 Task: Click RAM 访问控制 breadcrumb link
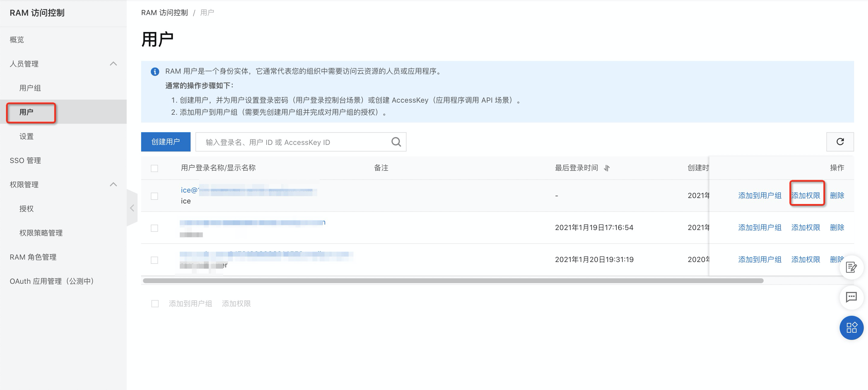pyautogui.click(x=164, y=13)
